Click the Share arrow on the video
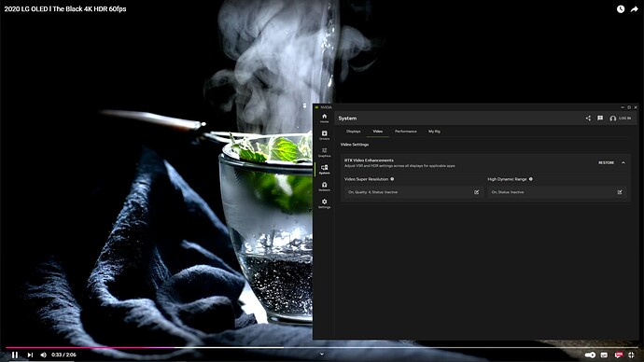This screenshot has width=644, height=362. coord(634,9)
